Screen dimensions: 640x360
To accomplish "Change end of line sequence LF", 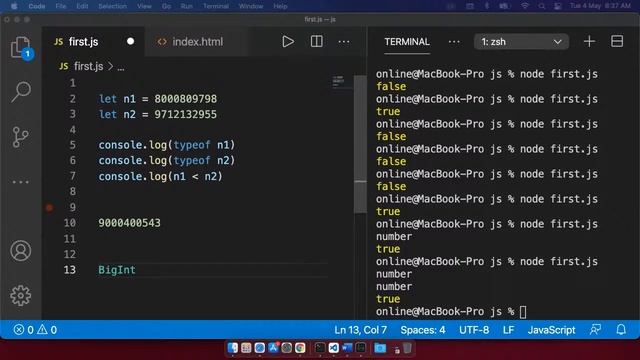I will pos(508,330).
